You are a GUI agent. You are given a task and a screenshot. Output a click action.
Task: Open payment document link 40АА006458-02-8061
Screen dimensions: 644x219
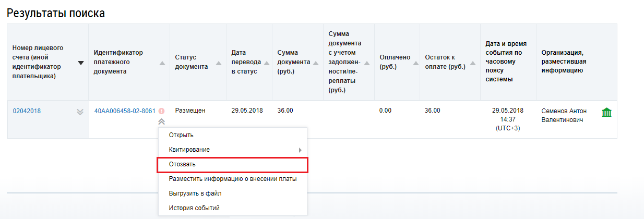click(x=125, y=111)
